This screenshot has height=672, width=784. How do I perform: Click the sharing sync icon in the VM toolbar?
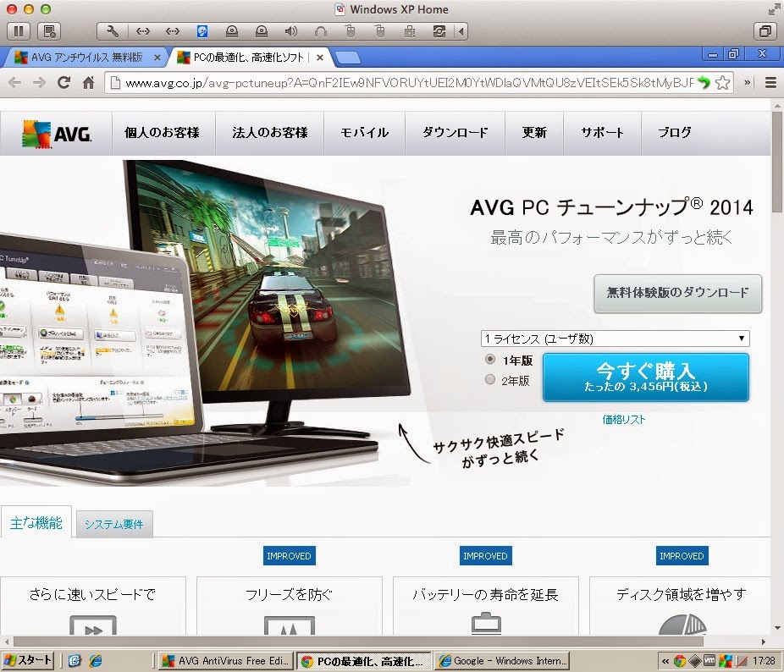coord(439,31)
